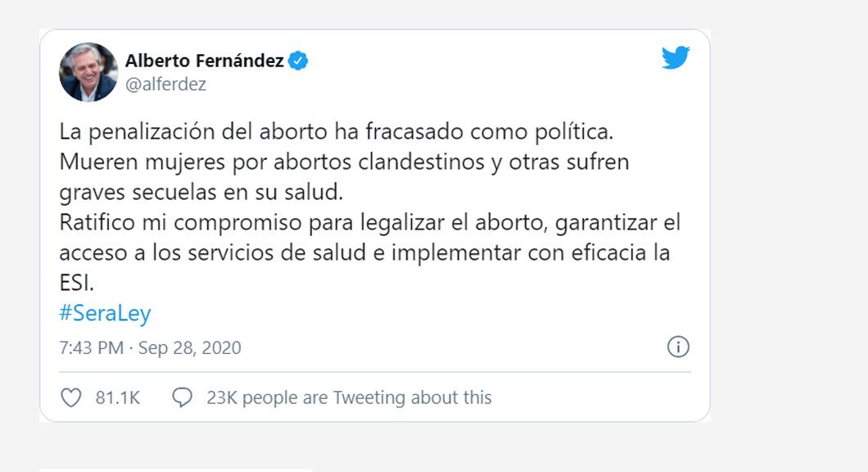
Task: Click the line starting "Mueren mujeres por abortos"
Action: coord(344,161)
